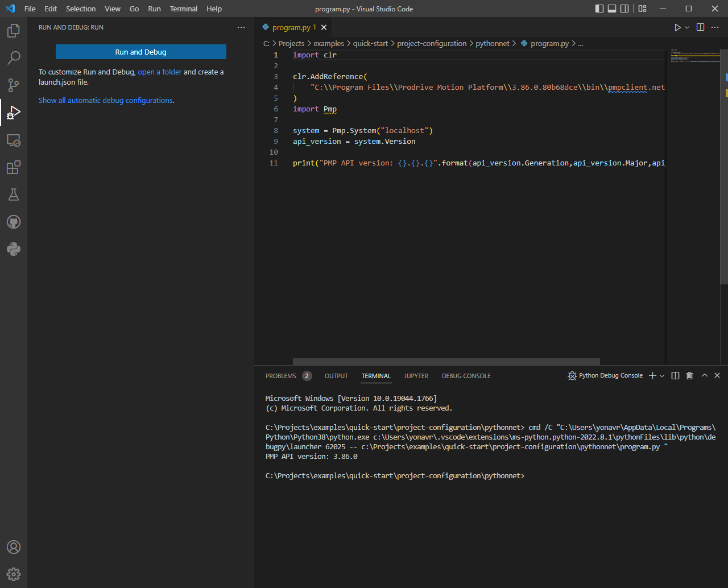
Task: Open the GitHub view icon
Action: (x=14, y=222)
